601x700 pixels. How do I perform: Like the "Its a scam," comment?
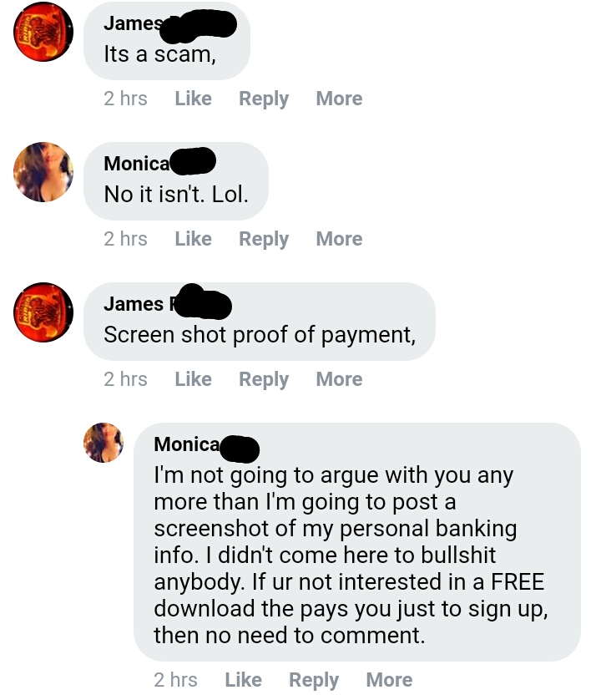tap(193, 99)
